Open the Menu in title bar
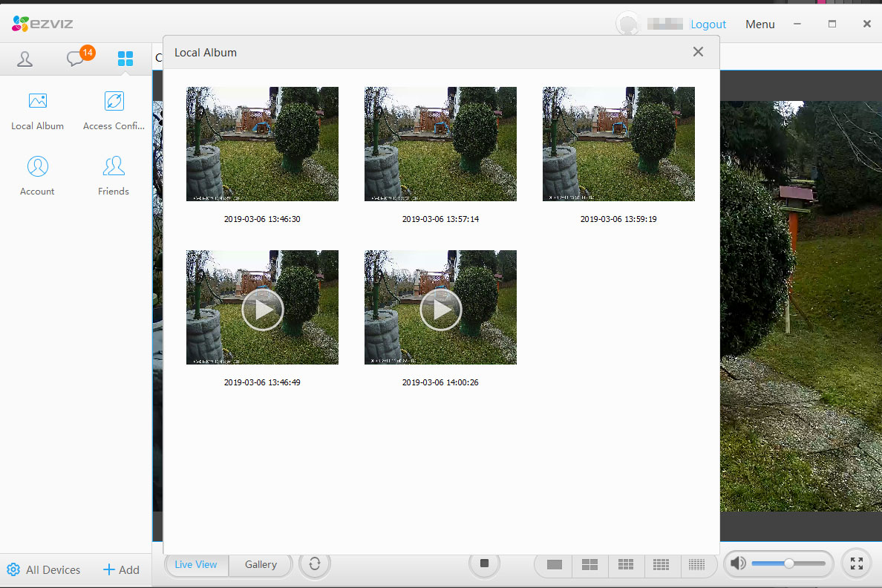 [x=759, y=24]
